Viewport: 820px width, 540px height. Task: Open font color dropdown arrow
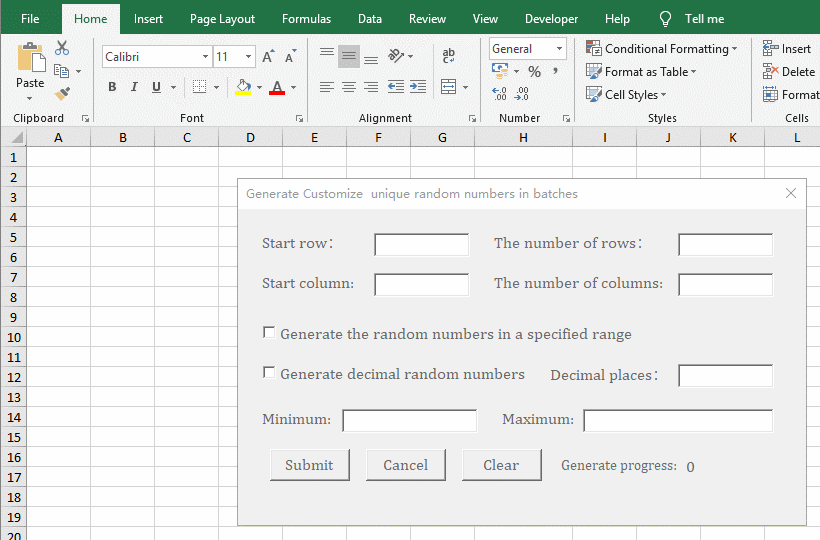click(293, 87)
